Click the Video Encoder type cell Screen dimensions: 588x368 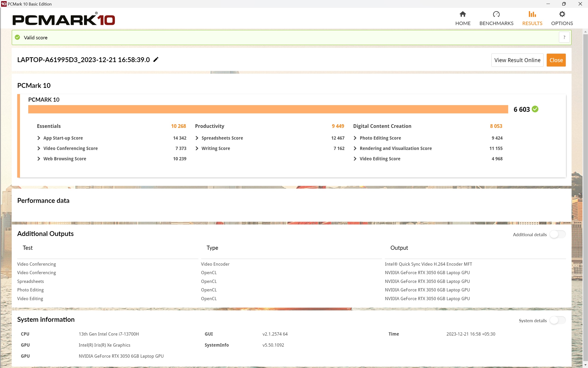click(x=215, y=264)
